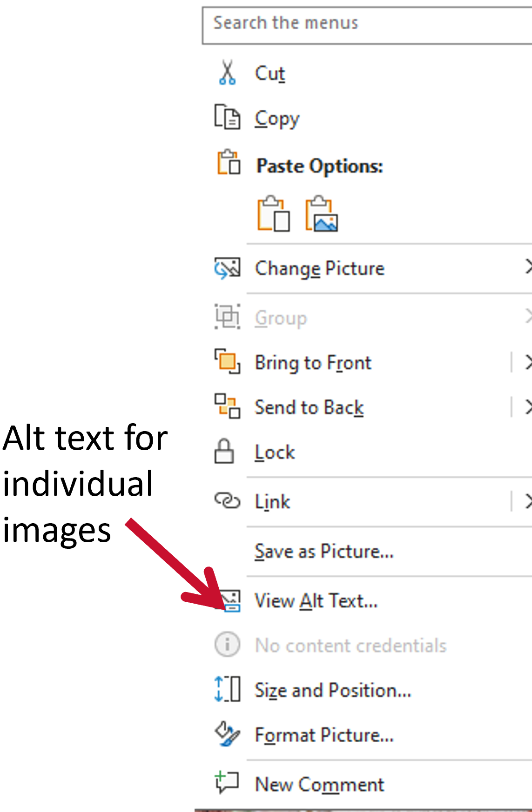
Task: Open the Bring to Front submenu
Action: (529, 362)
